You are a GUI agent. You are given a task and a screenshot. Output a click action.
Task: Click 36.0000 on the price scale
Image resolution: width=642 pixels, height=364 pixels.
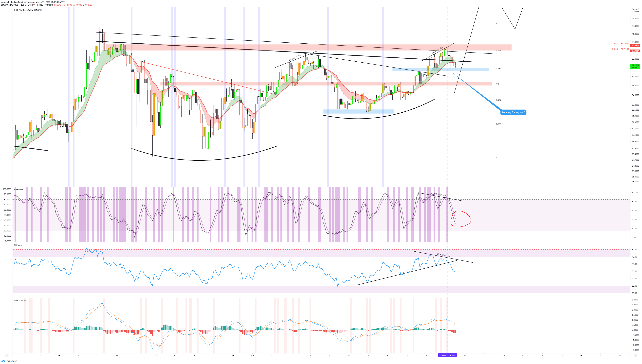pyautogui.click(x=635, y=77)
